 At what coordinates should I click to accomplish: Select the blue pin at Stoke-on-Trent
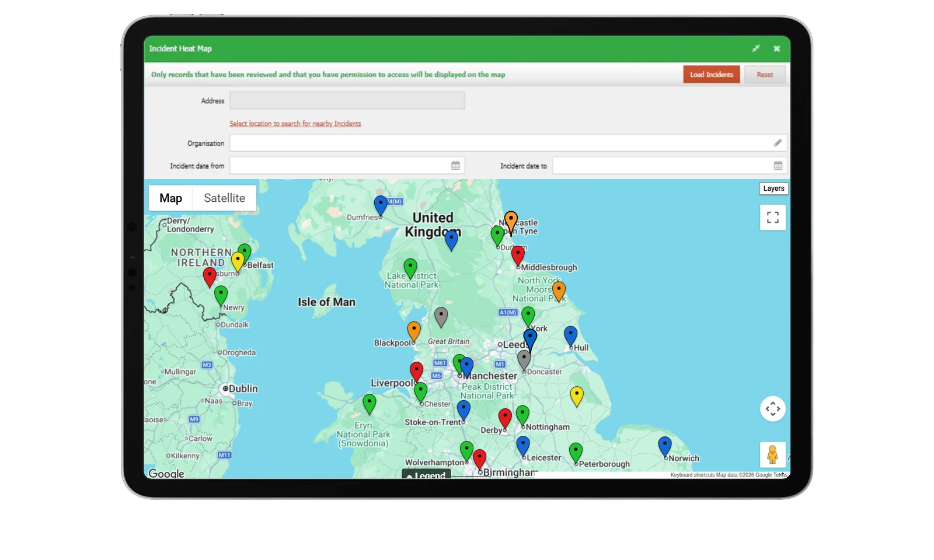pos(463,411)
